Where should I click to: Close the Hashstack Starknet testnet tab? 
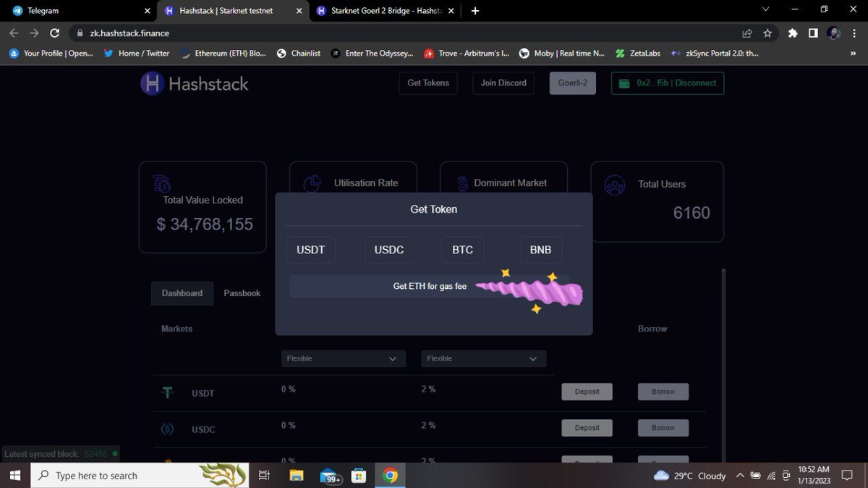click(300, 11)
